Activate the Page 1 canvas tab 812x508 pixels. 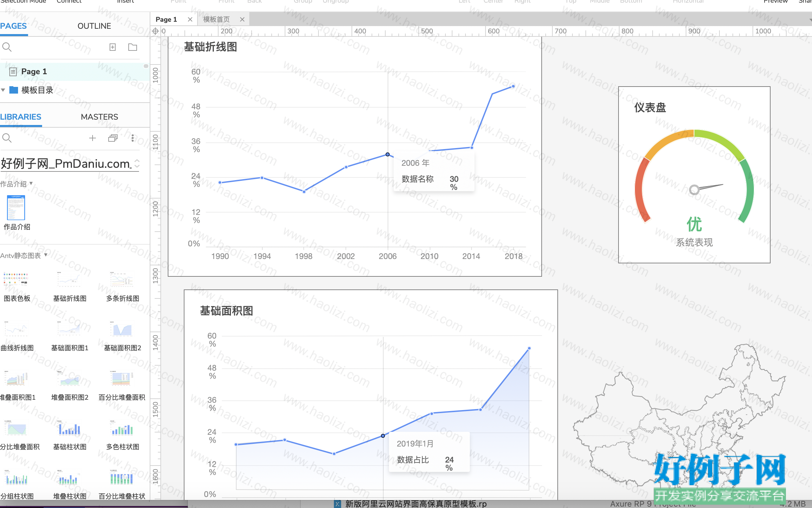coord(166,19)
